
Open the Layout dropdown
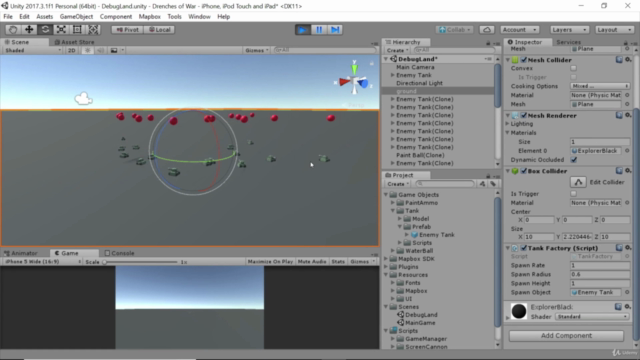(x=614, y=30)
